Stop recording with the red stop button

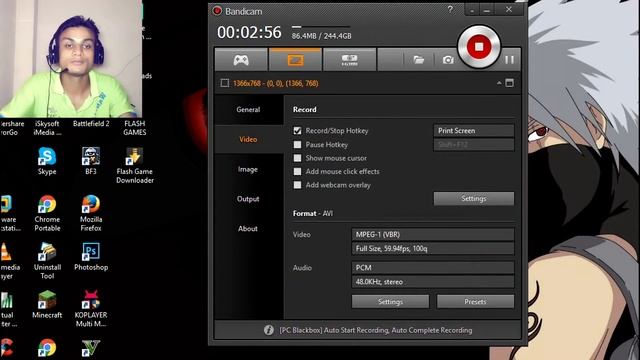click(x=479, y=47)
